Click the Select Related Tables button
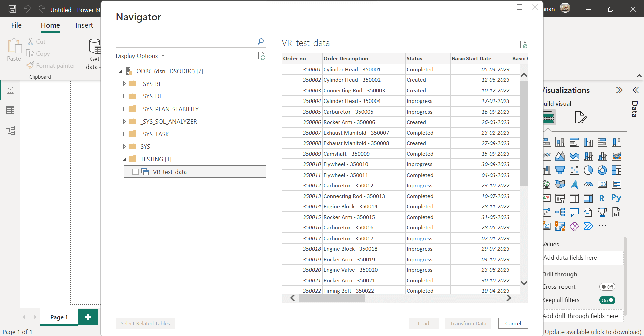The height and width of the screenshot is (336, 644). click(145, 323)
